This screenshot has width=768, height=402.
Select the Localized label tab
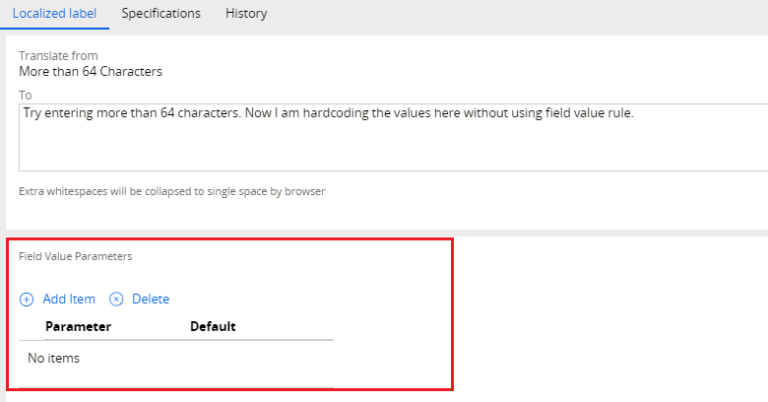point(54,14)
